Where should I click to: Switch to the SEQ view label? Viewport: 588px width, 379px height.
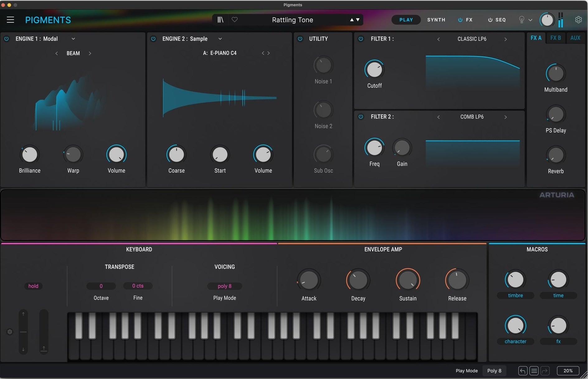(x=500, y=20)
